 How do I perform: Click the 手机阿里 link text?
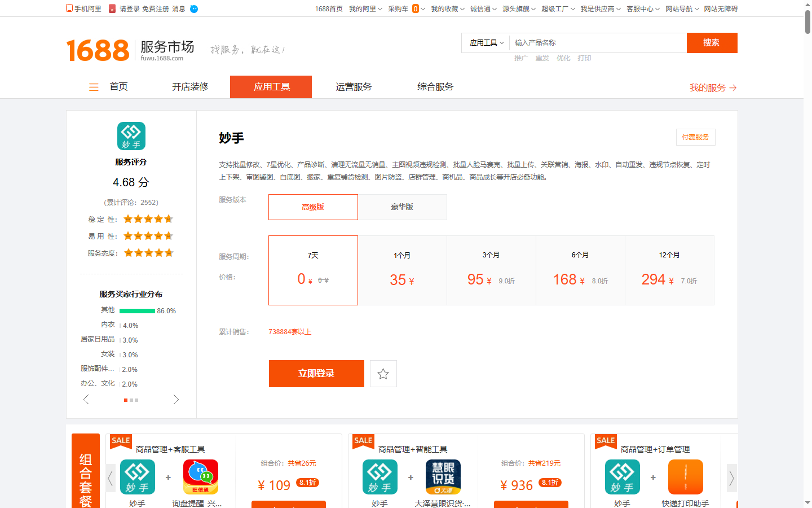coord(88,9)
